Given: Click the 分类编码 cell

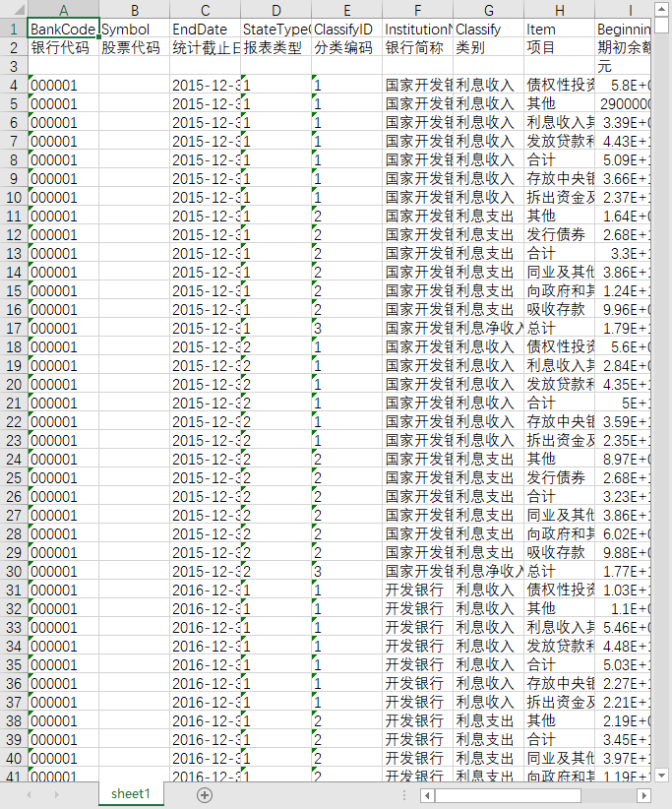Looking at the screenshot, I should tap(346, 47).
